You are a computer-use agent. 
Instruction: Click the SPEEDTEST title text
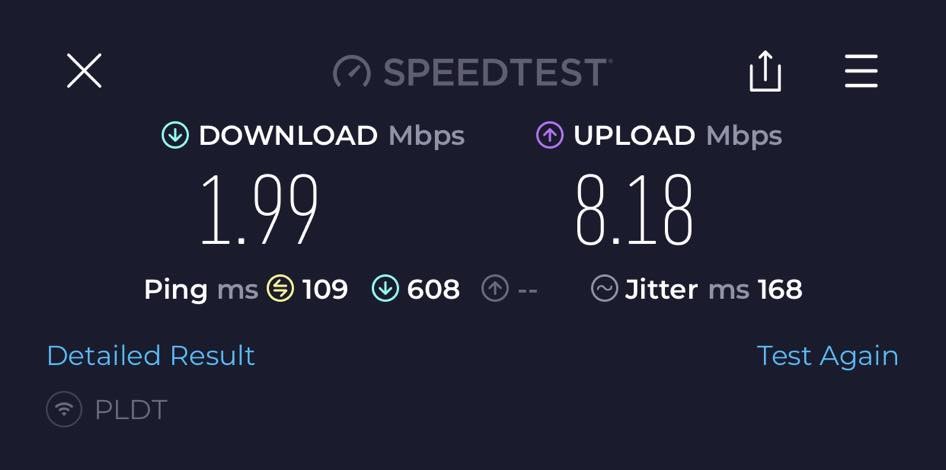point(495,72)
